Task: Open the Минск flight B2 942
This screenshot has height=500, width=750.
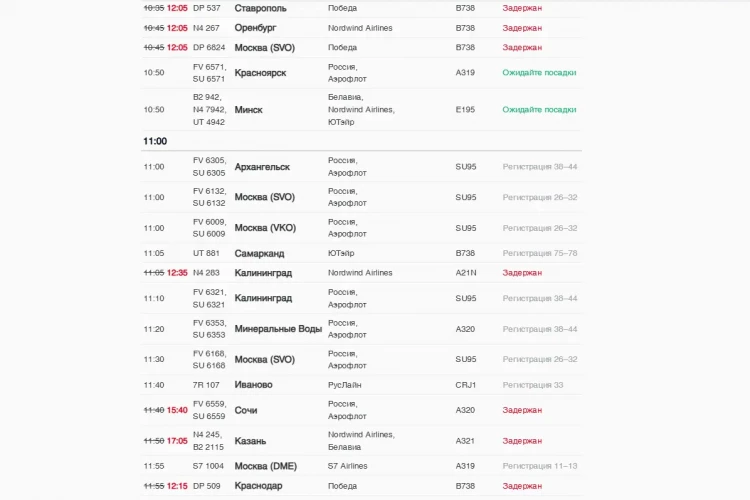Action: [361, 110]
